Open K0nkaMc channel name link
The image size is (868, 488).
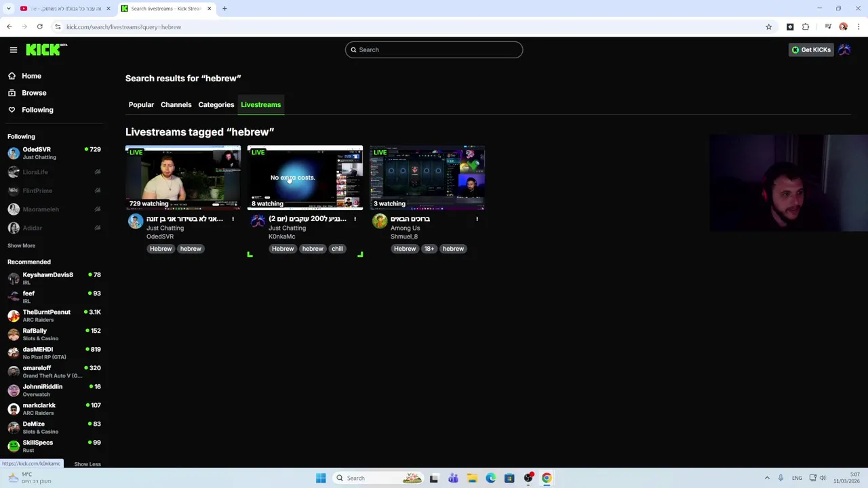click(x=281, y=237)
